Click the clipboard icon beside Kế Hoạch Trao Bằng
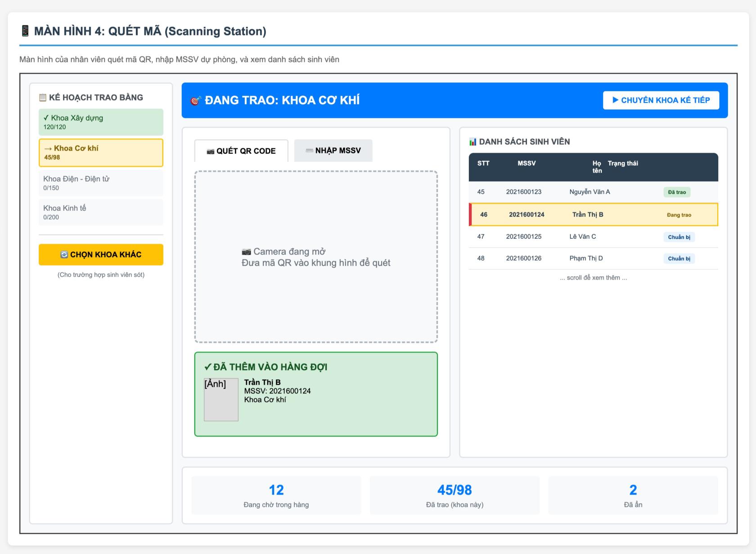This screenshot has height=554, width=756. click(43, 98)
